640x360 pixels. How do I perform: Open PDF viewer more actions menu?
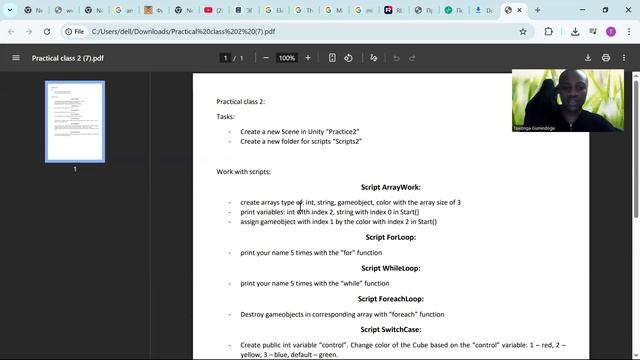[x=624, y=58]
